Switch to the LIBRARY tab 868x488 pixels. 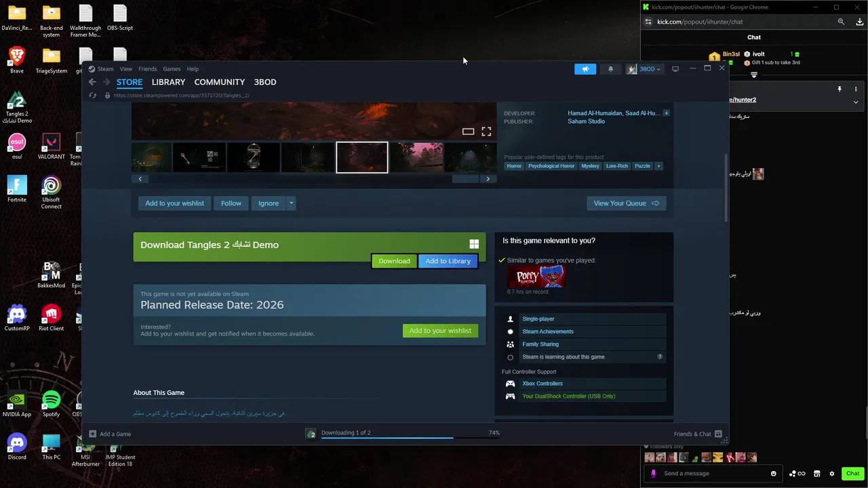pyautogui.click(x=168, y=82)
